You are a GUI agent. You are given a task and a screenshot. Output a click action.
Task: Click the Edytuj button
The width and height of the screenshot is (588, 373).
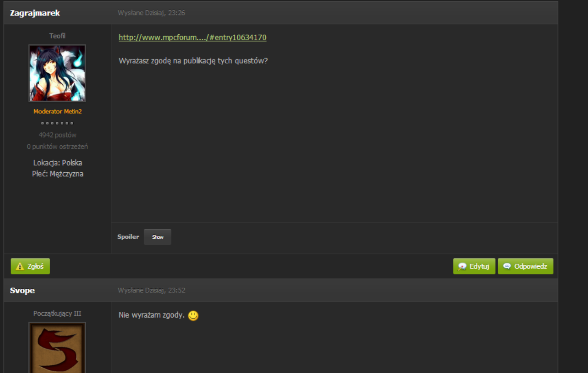click(474, 266)
